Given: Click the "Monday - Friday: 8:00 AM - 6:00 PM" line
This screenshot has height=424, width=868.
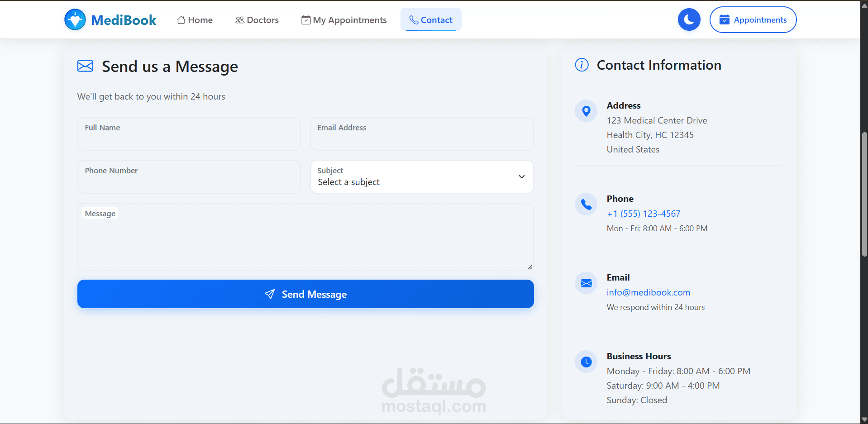Looking at the screenshot, I should pos(678,371).
